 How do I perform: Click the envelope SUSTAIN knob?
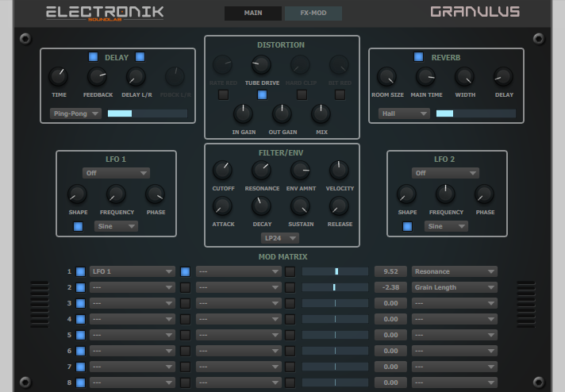(301, 206)
